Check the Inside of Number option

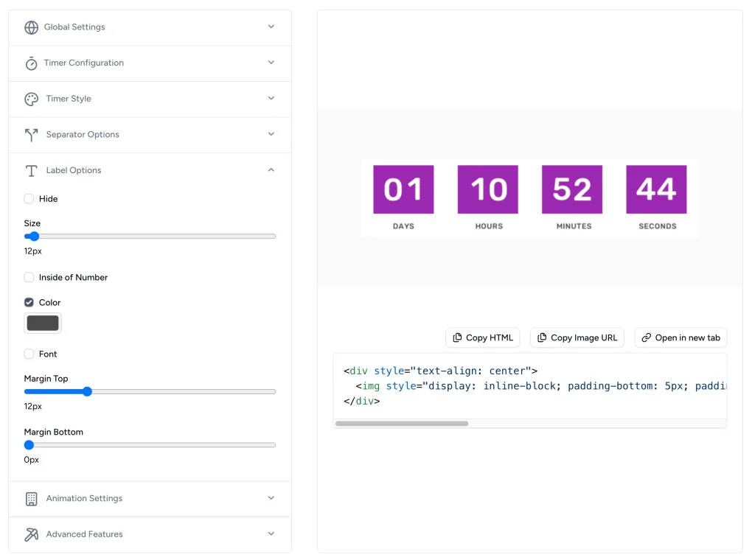click(29, 278)
